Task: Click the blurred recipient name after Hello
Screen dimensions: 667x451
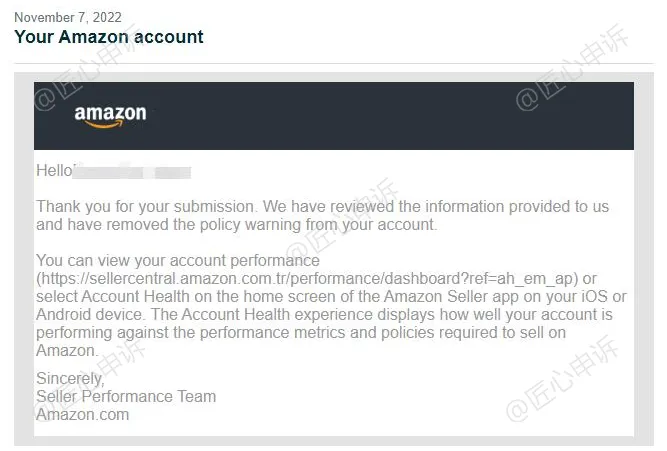Action: 132,171
